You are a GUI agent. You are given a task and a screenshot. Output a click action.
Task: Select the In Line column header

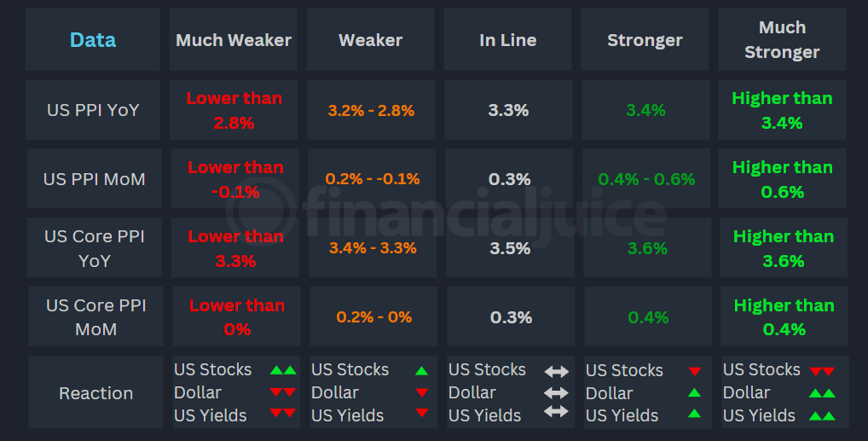coord(508,40)
